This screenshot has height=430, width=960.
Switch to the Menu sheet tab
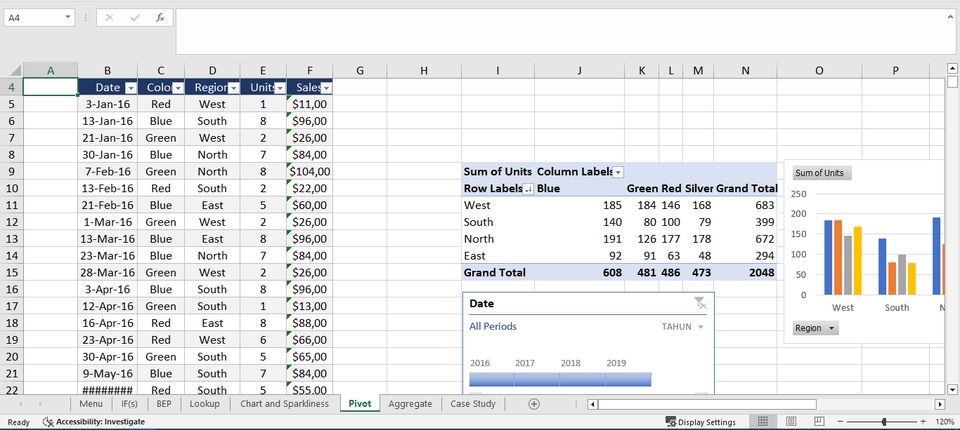[91, 404]
